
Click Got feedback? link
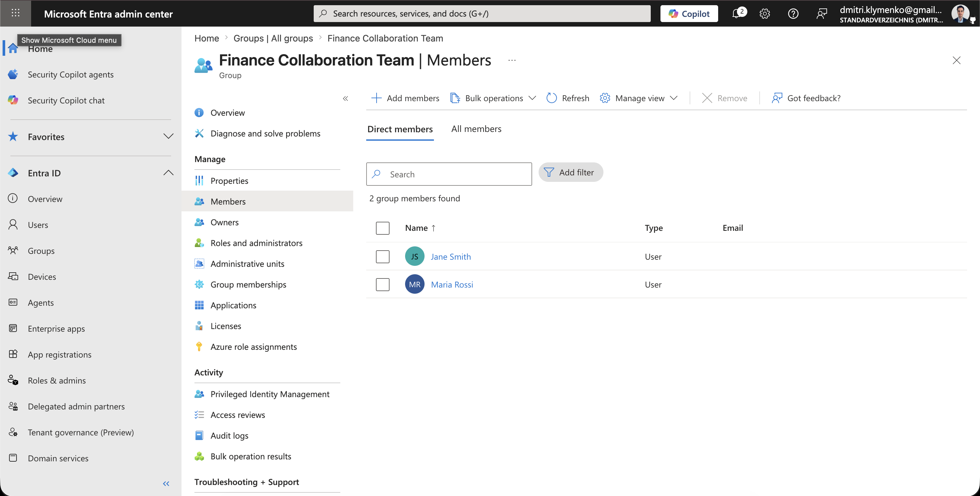(806, 98)
